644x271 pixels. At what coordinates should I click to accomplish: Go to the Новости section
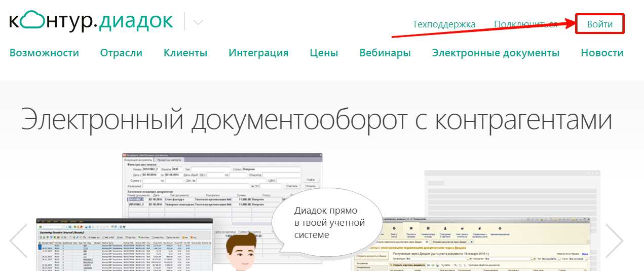[602, 53]
